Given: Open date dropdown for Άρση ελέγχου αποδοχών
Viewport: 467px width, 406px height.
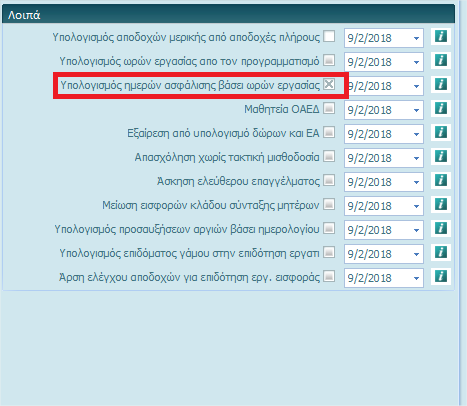Looking at the screenshot, I should click(x=416, y=278).
